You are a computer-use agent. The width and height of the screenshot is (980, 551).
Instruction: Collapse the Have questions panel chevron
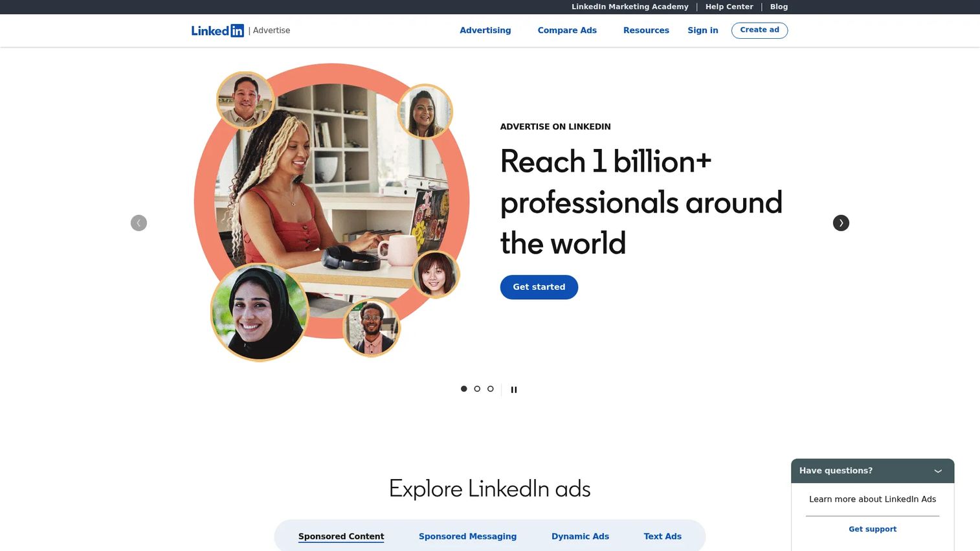pos(938,471)
